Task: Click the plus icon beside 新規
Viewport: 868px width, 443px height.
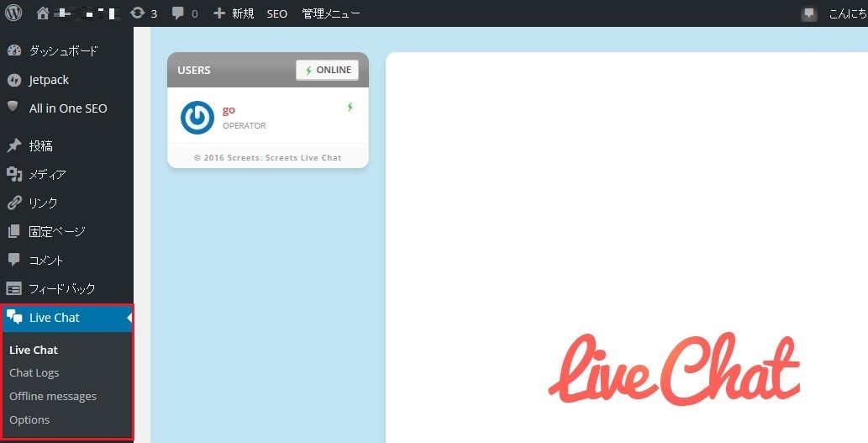Action: (x=219, y=13)
